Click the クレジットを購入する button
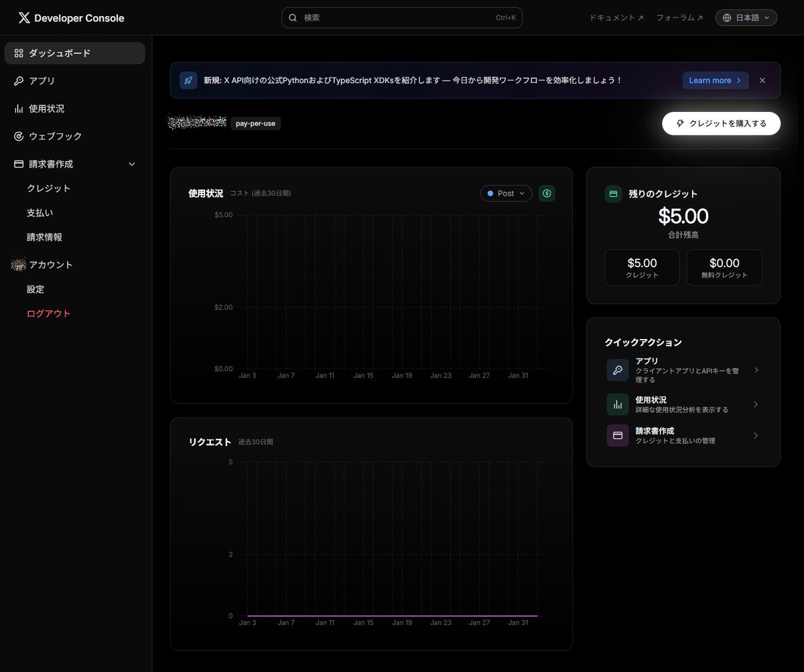 [x=722, y=123]
